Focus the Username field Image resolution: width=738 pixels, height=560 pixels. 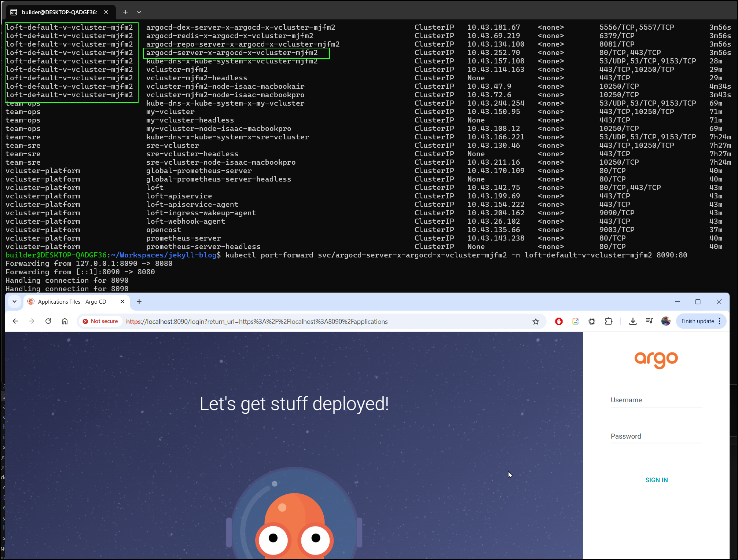point(656,400)
